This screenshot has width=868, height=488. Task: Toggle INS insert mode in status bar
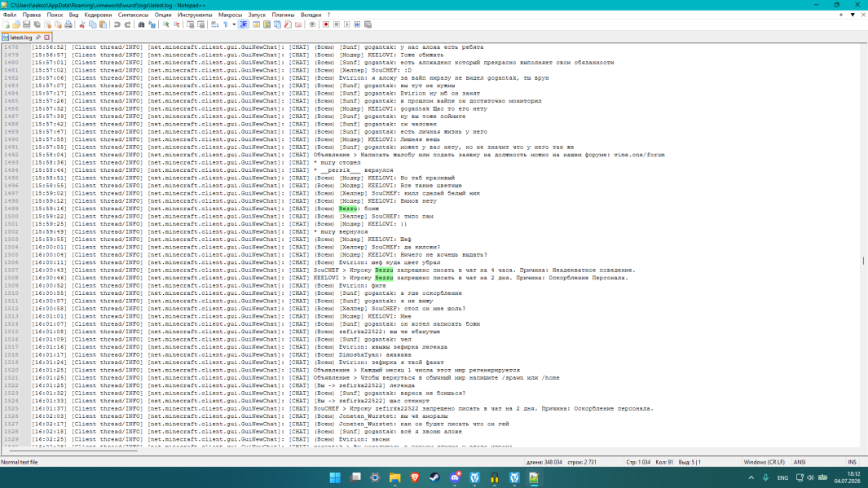point(852,462)
